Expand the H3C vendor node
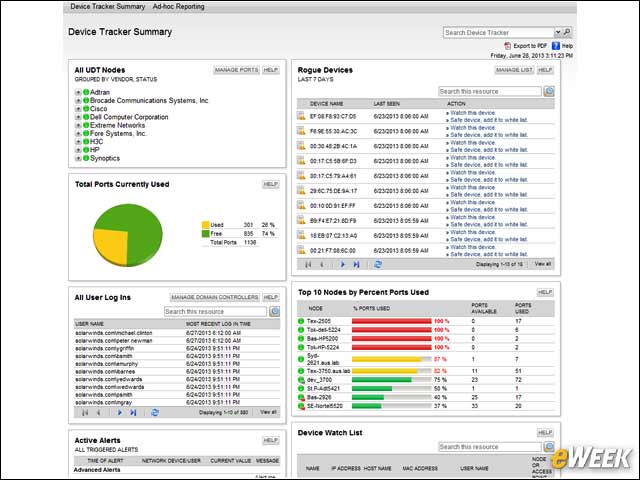 (x=78, y=142)
